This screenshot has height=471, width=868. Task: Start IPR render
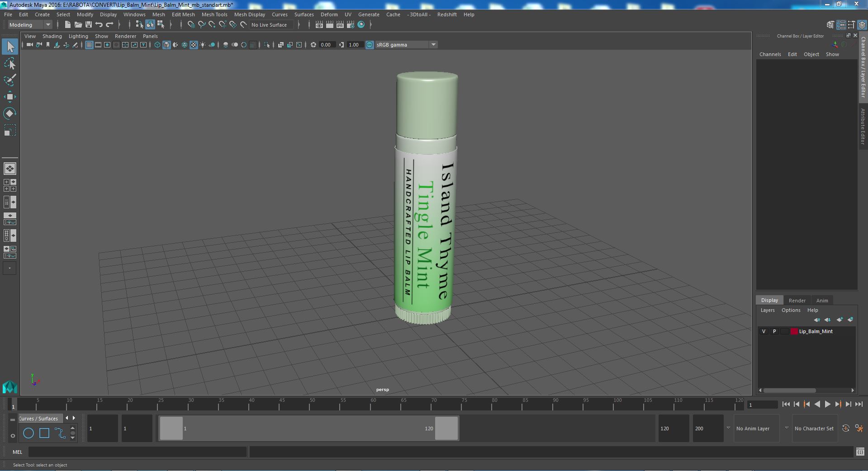coord(340,24)
